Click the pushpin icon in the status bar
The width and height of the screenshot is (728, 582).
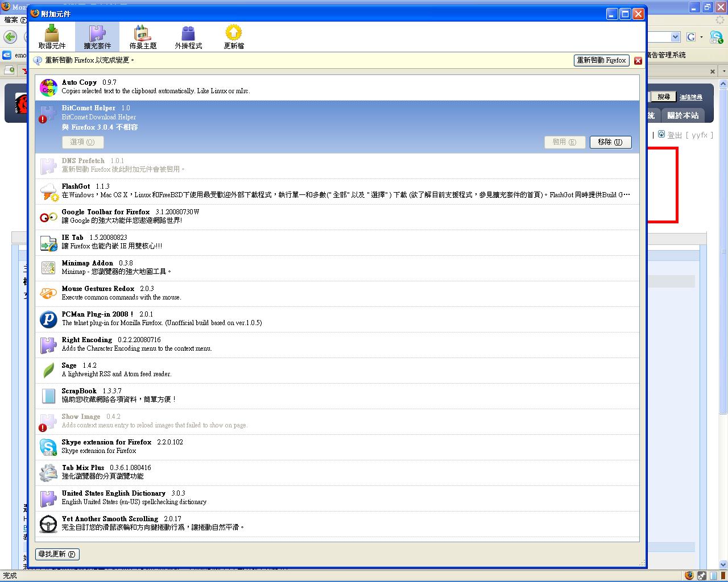pos(702,576)
